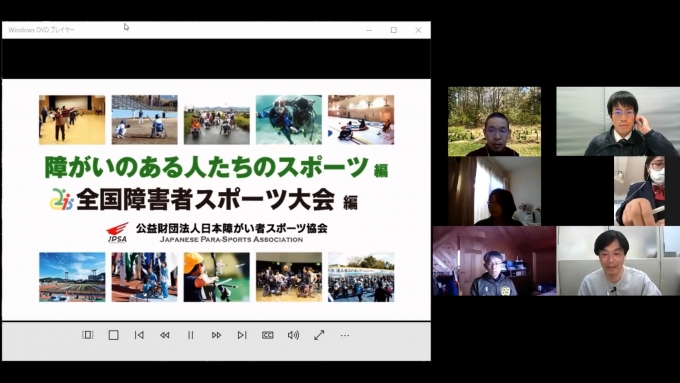Switch player to full screen
The width and height of the screenshot is (680, 383).
coord(319,335)
